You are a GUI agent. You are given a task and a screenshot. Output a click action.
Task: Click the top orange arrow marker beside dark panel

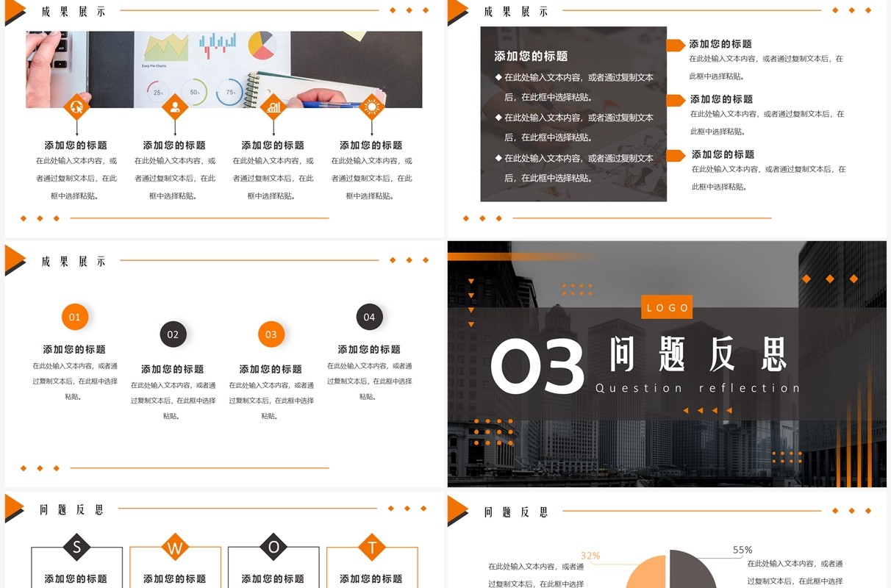(x=676, y=46)
